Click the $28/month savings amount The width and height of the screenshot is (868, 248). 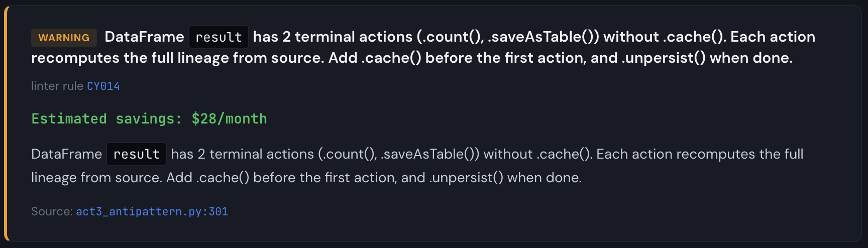229,119
